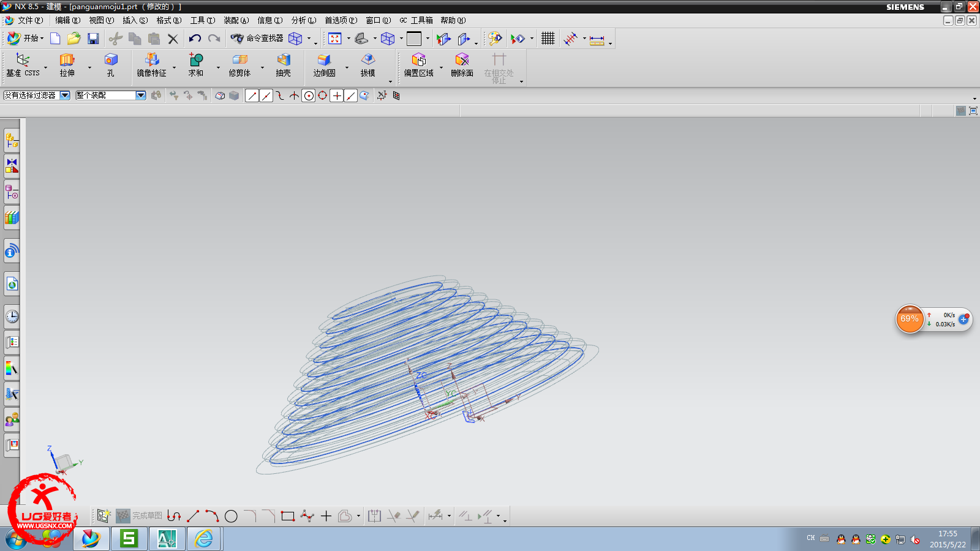Select the 删除面 delete face tool
The image size is (980, 551).
coord(462,65)
